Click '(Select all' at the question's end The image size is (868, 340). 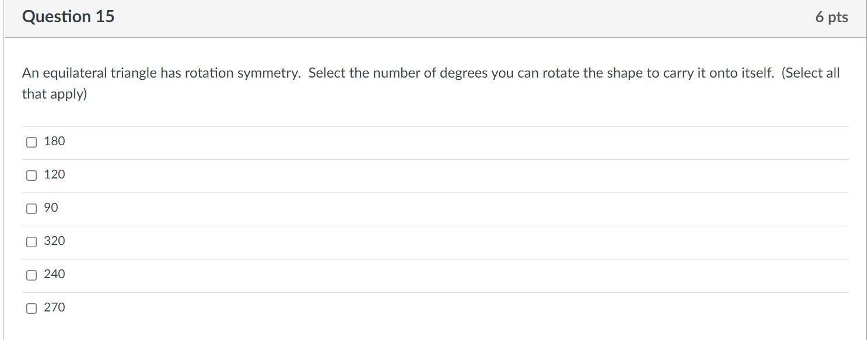click(x=810, y=73)
